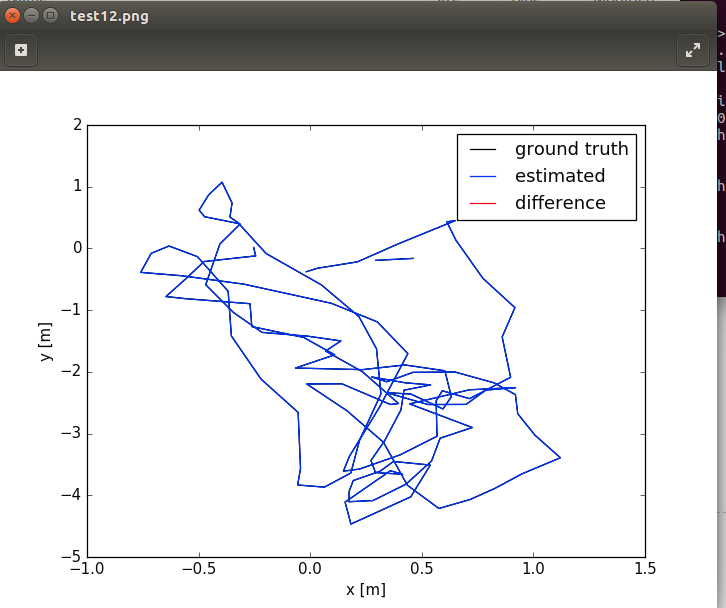Image resolution: width=726 pixels, height=608 pixels.
Task: Click the 'estimated' legend label
Action: (x=559, y=177)
